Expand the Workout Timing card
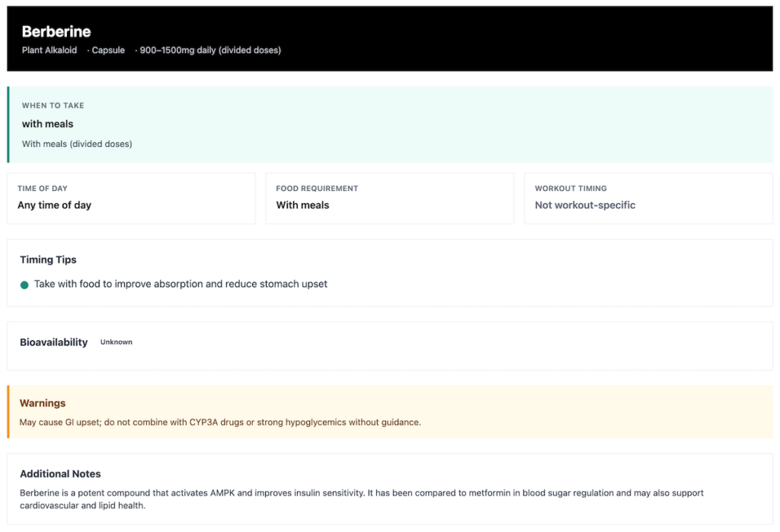 tap(648, 198)
